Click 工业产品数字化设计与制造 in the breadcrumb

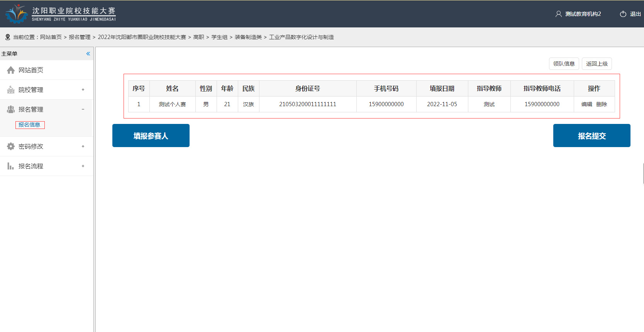coord(302,37)
